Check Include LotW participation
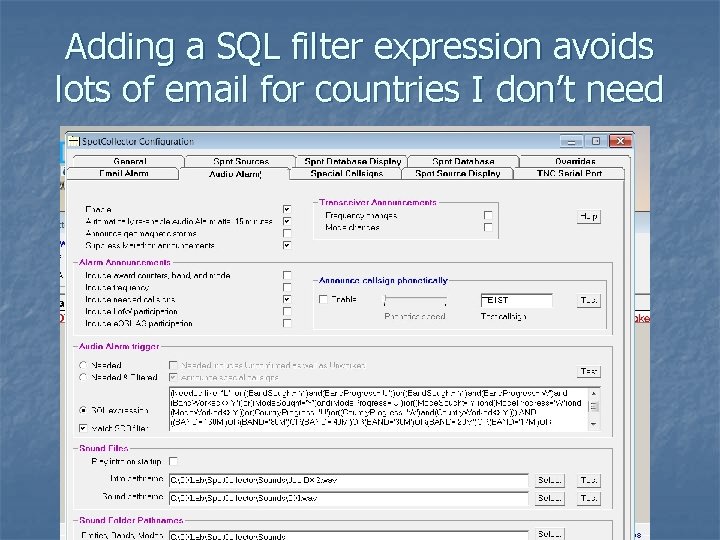 (287, 311)
